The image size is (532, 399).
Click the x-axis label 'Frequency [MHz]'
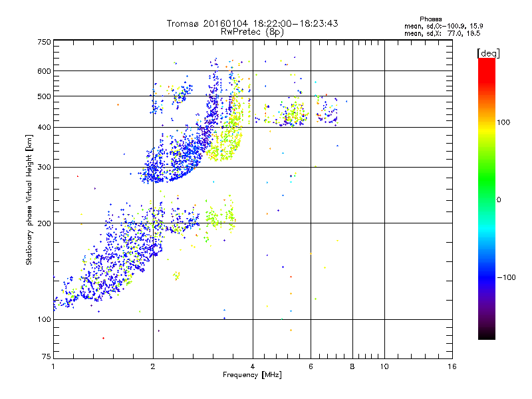(252, 375)
